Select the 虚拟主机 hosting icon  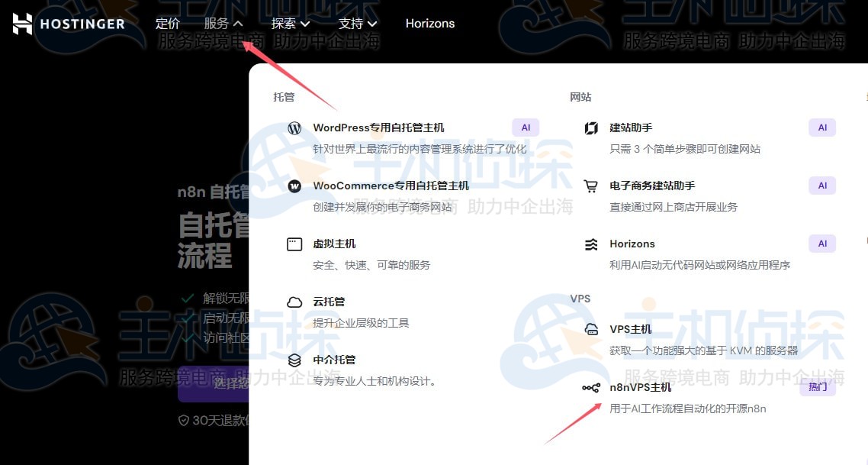294,244
